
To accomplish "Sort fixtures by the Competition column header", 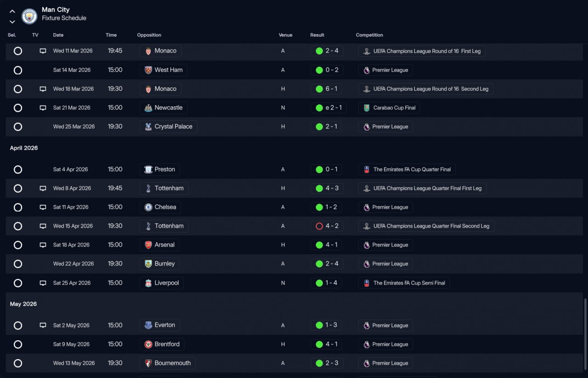I will click(369, 35).
